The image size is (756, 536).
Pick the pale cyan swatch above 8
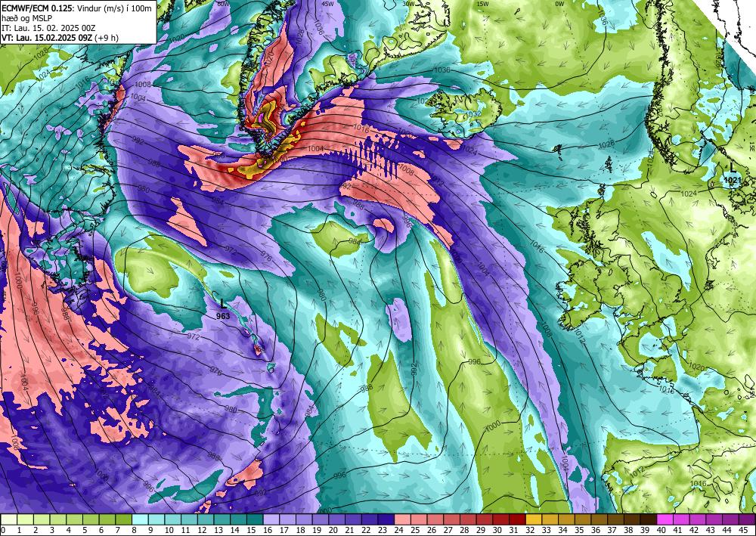coord(141,519)
